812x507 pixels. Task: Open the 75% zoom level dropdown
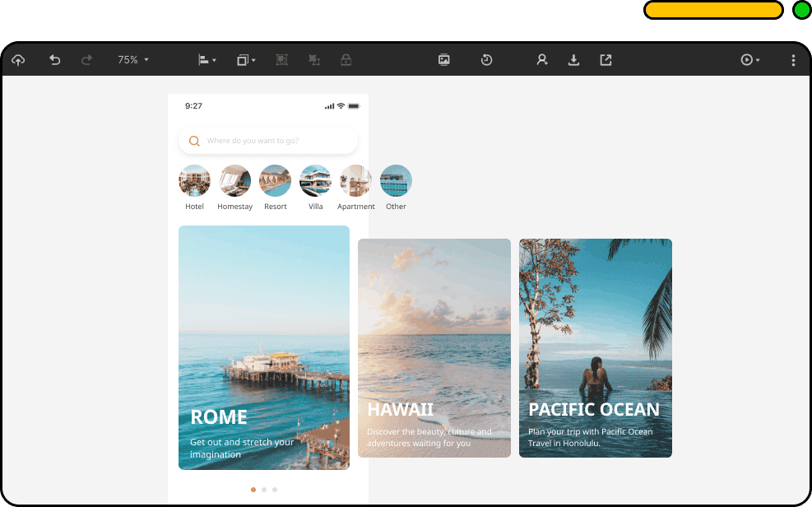[x=133, y=60]
